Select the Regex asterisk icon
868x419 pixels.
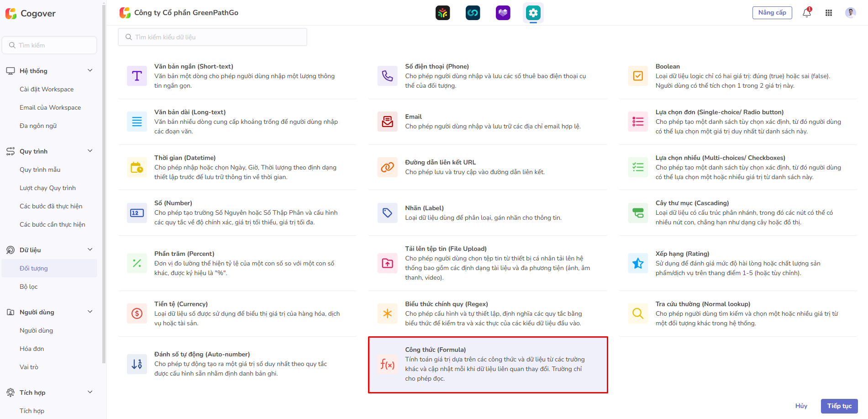pos(387,313)
